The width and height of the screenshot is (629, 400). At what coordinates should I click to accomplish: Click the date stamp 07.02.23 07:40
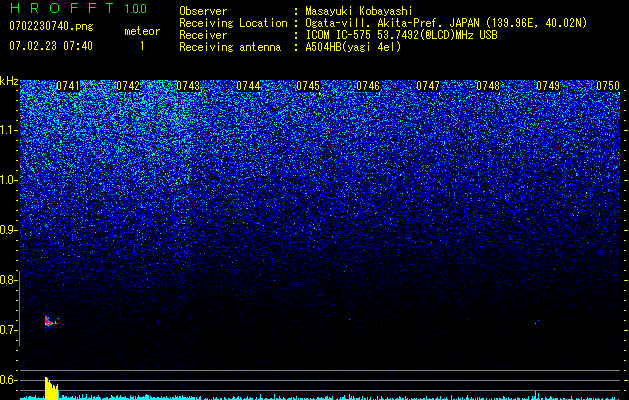pos(51,46)
